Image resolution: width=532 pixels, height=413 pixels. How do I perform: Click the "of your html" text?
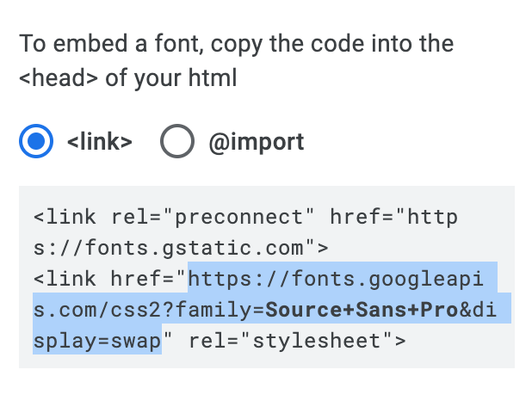[171, 78]
